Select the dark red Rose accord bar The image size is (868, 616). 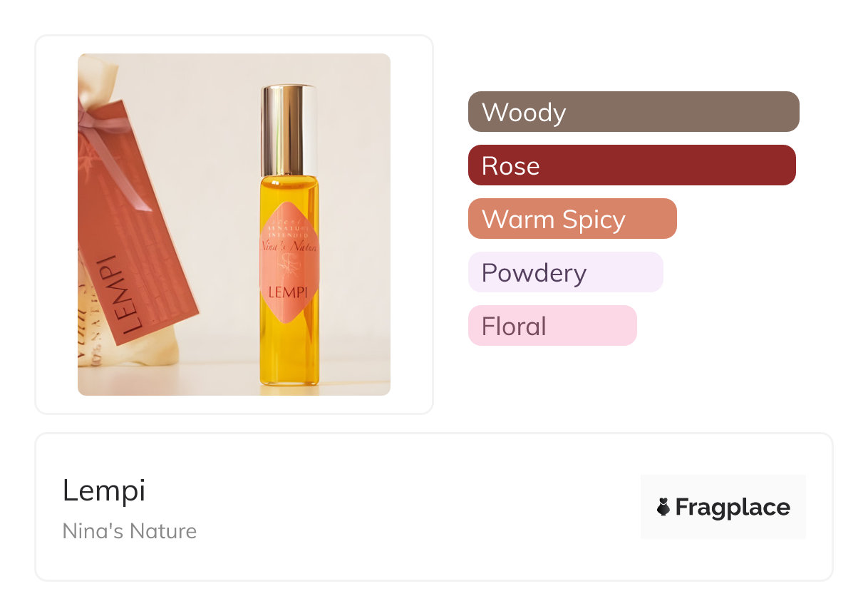click(x=631, y=165)
